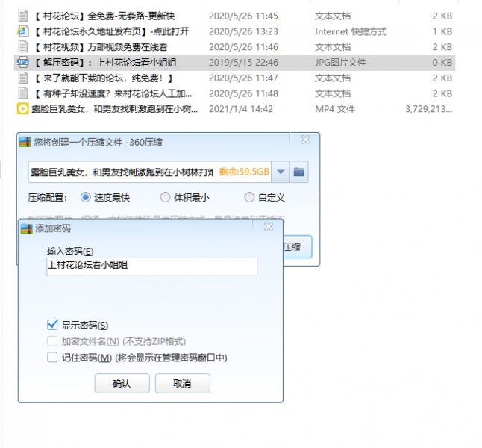Image resolution: width=482 pixels, height=448 pixels.
Task: Close the 添加密码 dialog
Action: point(269,227)
